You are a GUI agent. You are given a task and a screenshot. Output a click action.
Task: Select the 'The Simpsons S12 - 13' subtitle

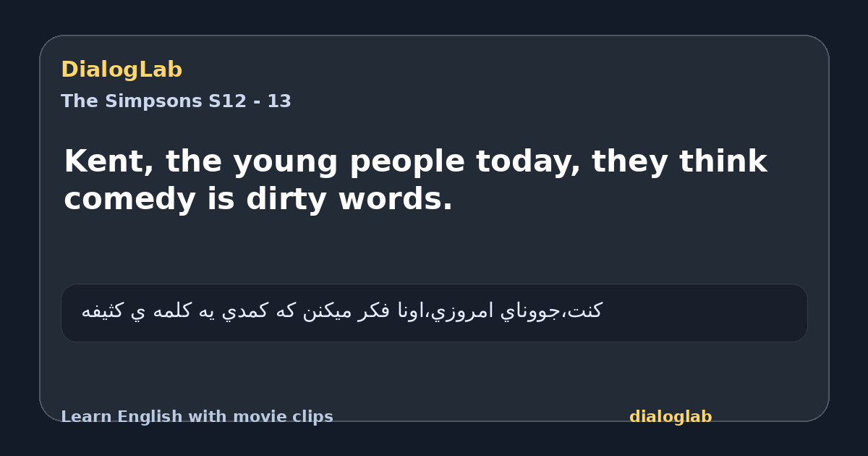[176, 101]
